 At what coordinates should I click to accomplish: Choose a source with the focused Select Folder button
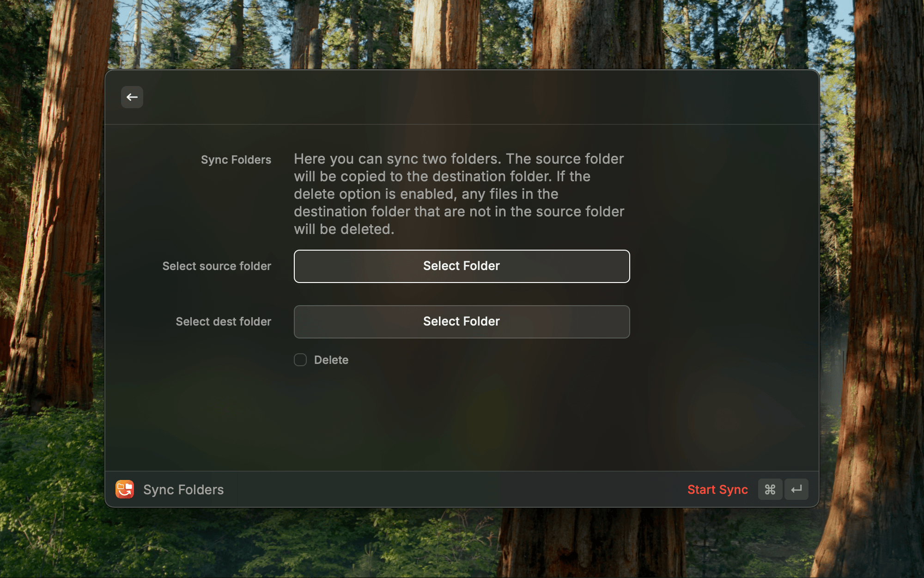click(462, 266)
